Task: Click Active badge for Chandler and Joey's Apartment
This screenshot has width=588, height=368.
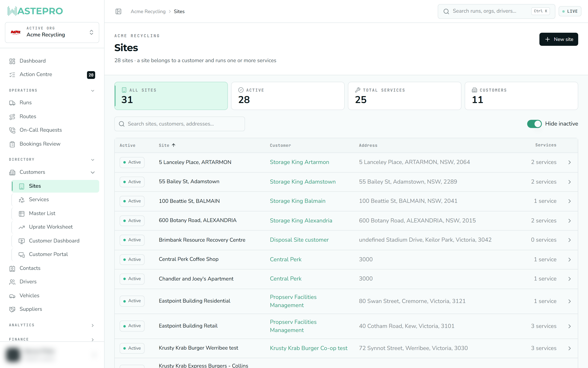Action: point(132,279)
